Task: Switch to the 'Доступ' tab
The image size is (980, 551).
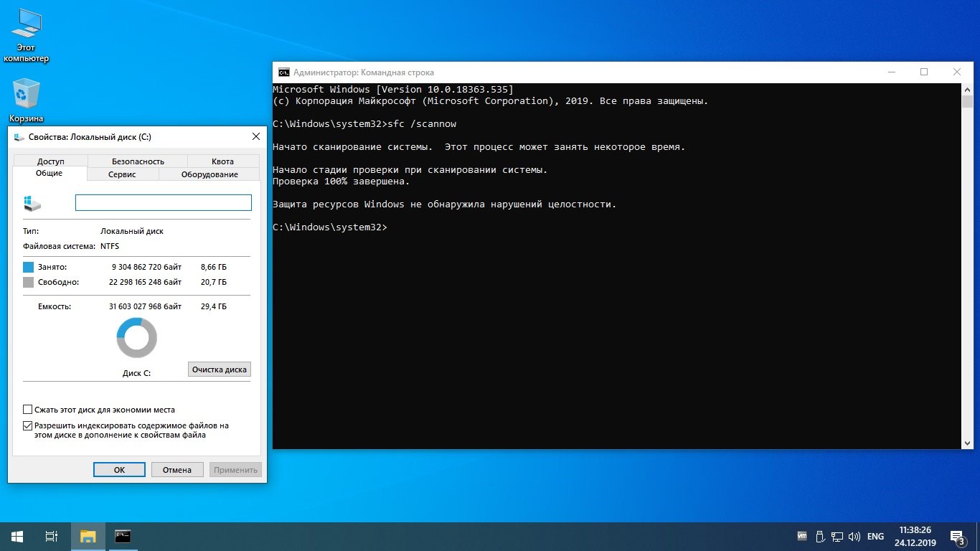Action: click(x=50, y=161)
